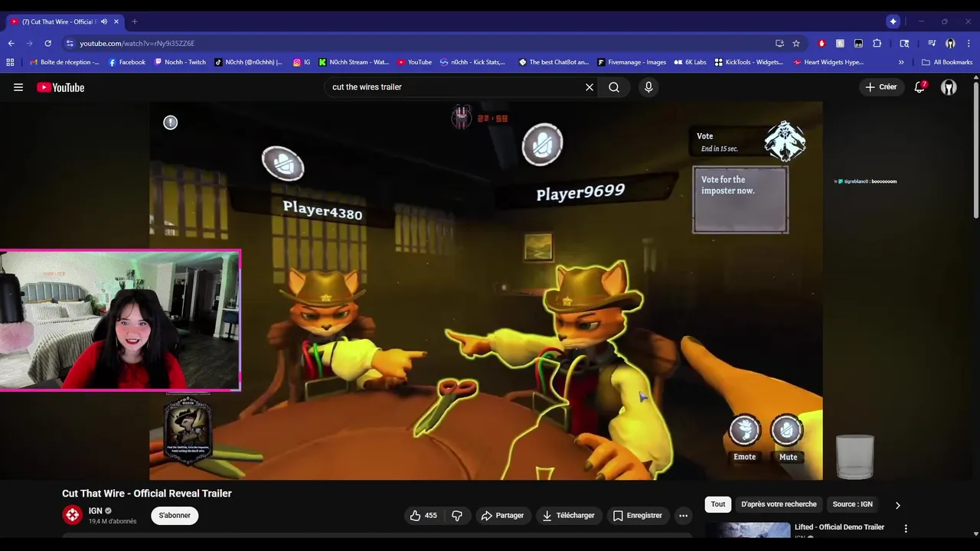Open media controls music icon

click(932, 44)
